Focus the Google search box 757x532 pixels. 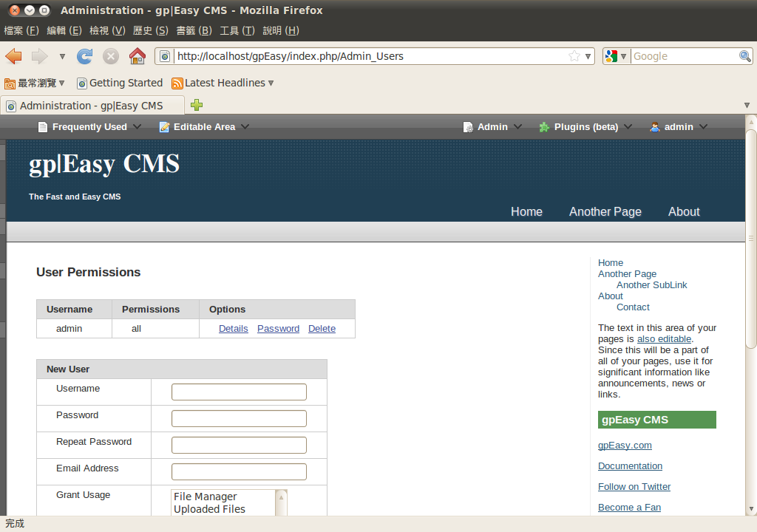(685, 56)
